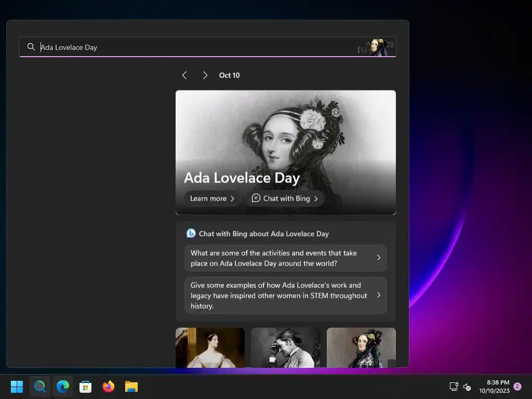Viewport: 532px width, 399px height.
Task: Open the activities and events question suggestion
Action: pos(286,258)
